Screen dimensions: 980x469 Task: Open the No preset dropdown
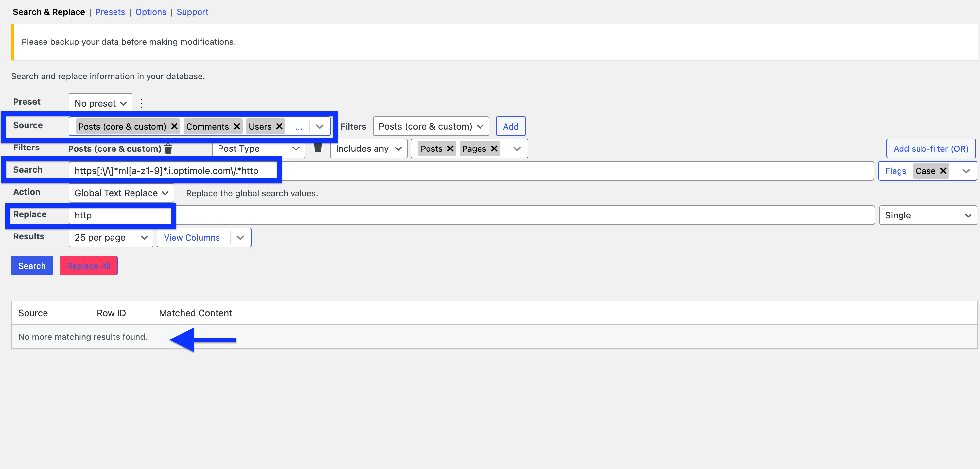[x=100, y=103]
